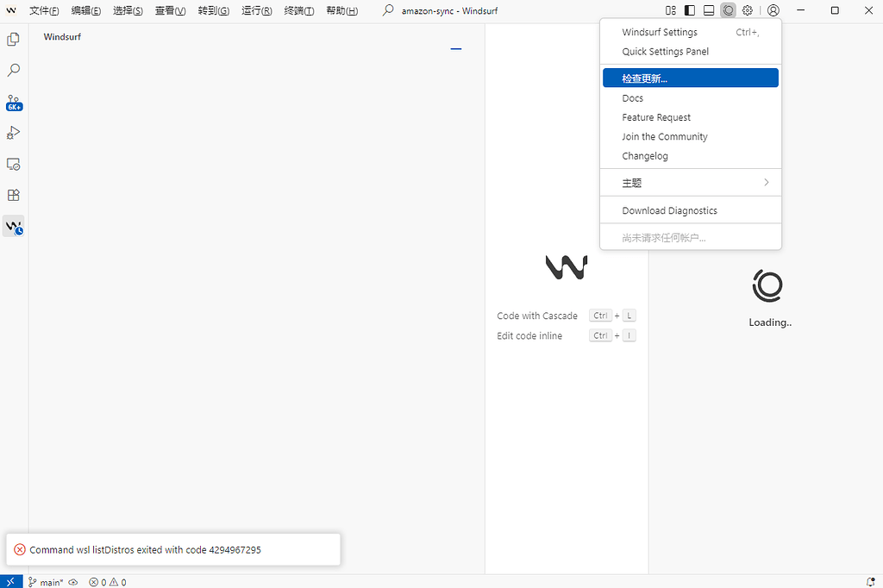Select Download Diagnostics menu item
The image size is (883, 588).
[x=691, y=210]
